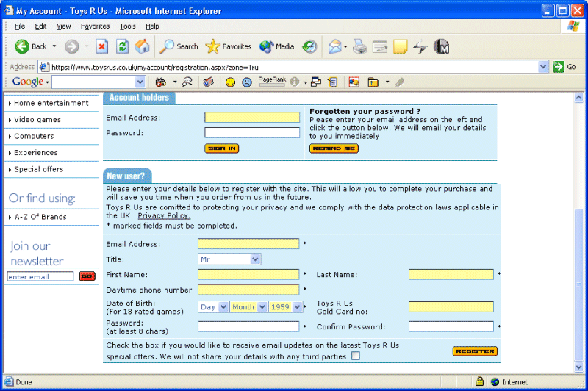Open the Google search box dropdown
Image resolution: width=588 pixels, height=391 pixels.
140,82
